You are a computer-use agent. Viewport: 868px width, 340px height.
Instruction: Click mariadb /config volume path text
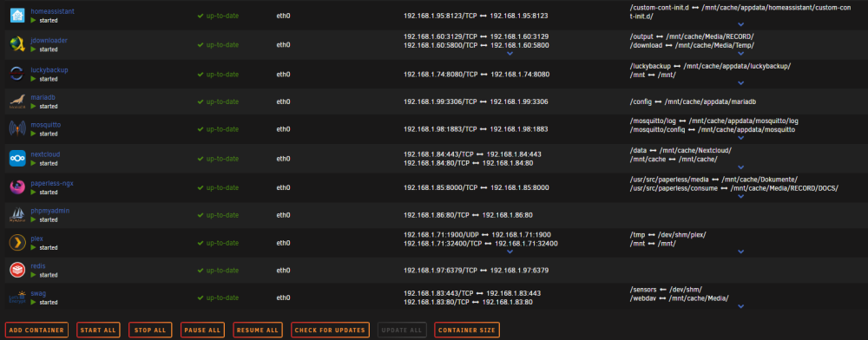(693, 101)
